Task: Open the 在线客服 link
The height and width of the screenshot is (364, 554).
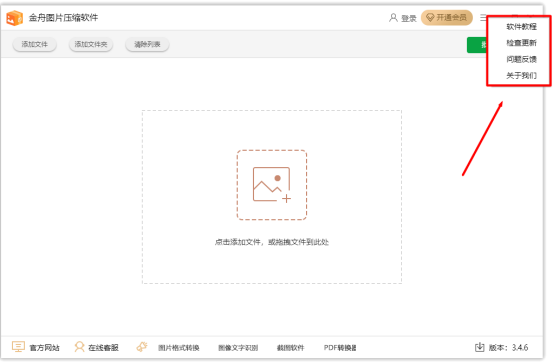Action: point(103,348)
